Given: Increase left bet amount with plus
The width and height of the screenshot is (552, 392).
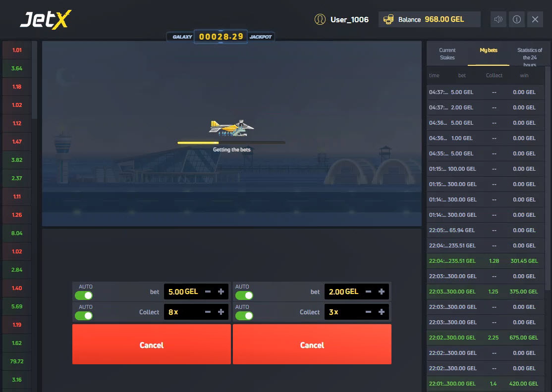Looking at the screenshot, I should pos(221,292).
